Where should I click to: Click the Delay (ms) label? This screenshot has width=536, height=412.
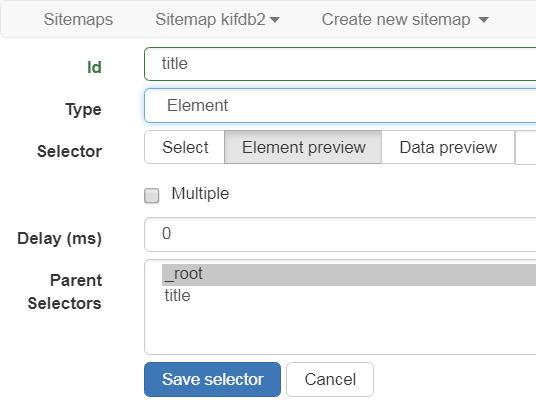(x=59, y=238)
